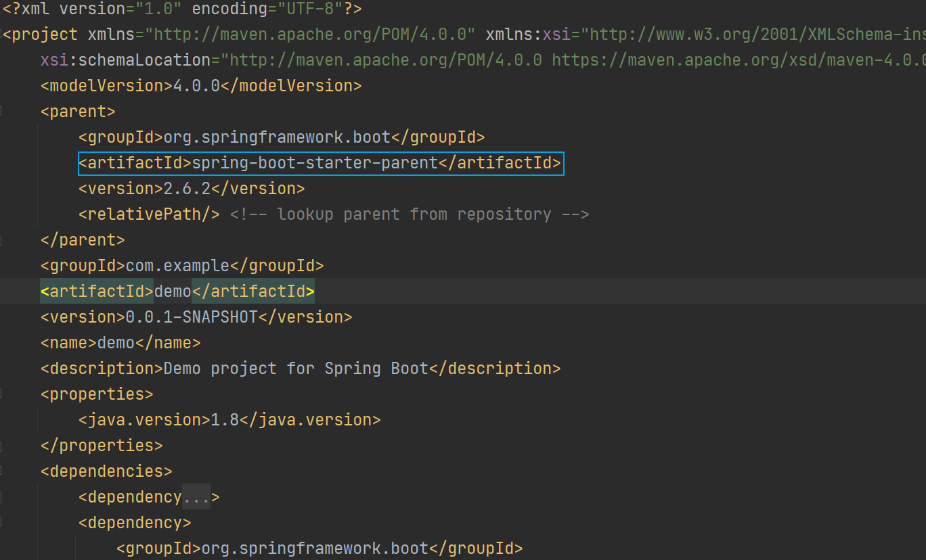Click the lookup parent from repository comment
The height and width of the screenshot is (560, 926).
[x=410, y=214]
